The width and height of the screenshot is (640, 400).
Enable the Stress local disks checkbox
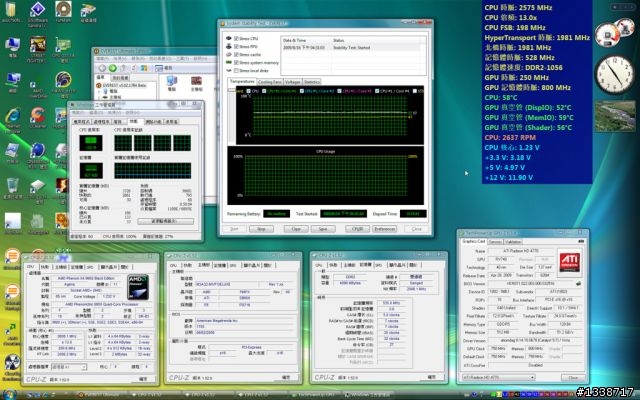[234, 72]
